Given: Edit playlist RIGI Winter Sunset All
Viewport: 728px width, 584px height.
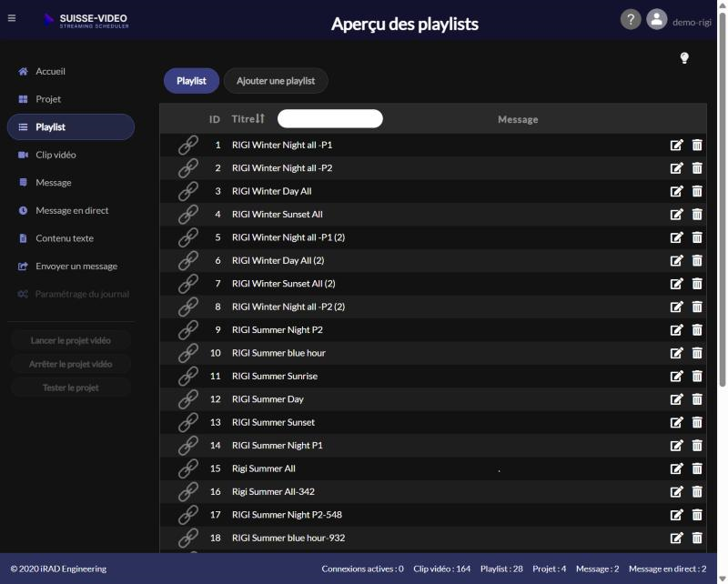Looking at the screenshot, I should [676, 215].
